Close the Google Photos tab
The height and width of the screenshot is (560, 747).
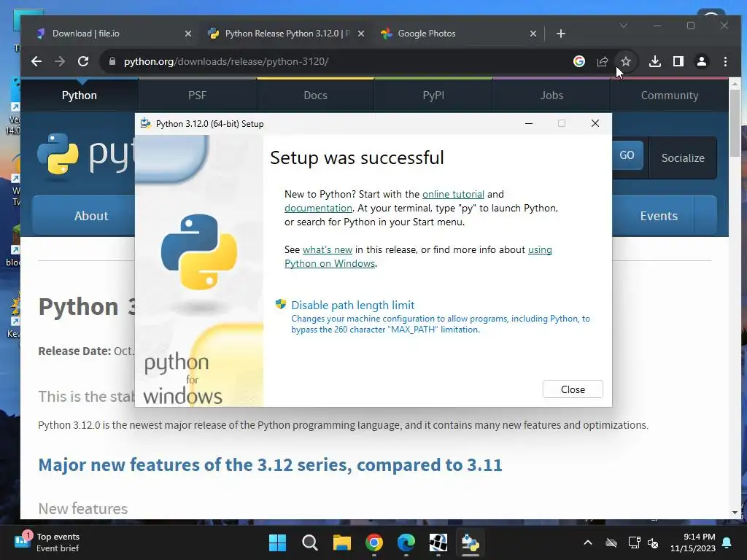click(x=533, y=34)
